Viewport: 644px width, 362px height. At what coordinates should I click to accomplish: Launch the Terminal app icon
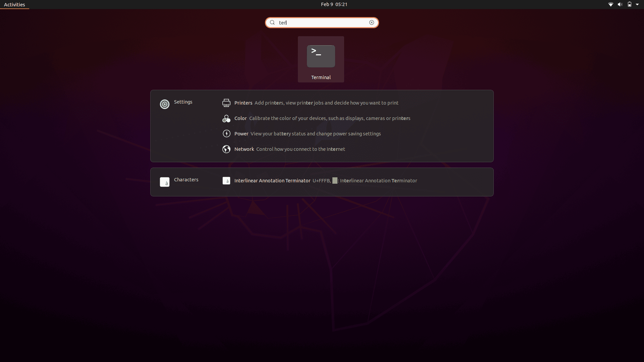coord(321,56)
